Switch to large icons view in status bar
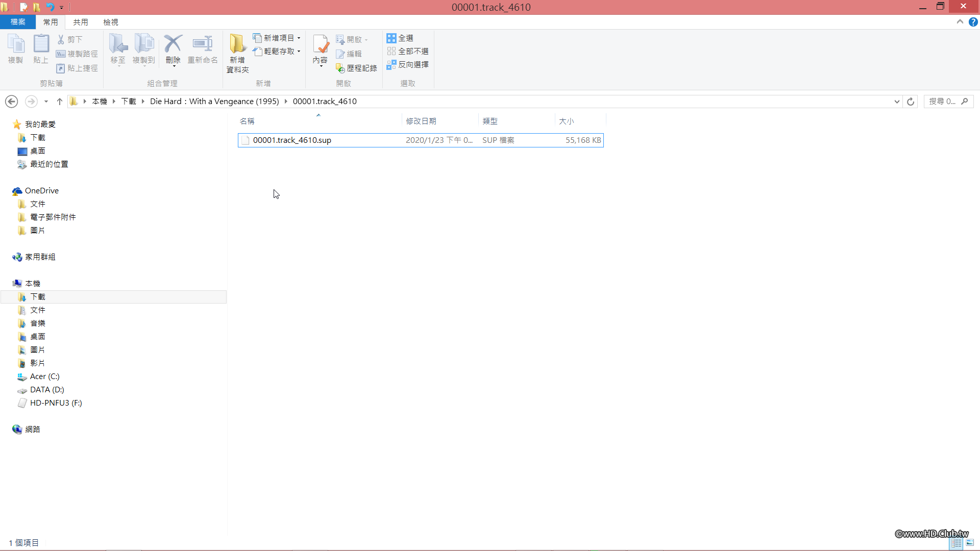The height and width of the screenshot is (551, 980). (x=970, y=543)
